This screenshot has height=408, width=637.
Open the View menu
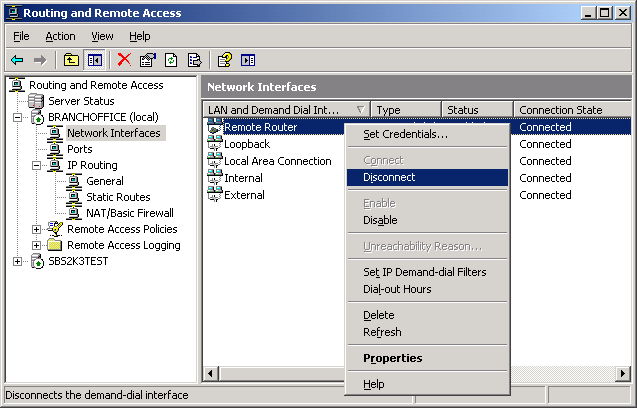[x=102, y=36]
